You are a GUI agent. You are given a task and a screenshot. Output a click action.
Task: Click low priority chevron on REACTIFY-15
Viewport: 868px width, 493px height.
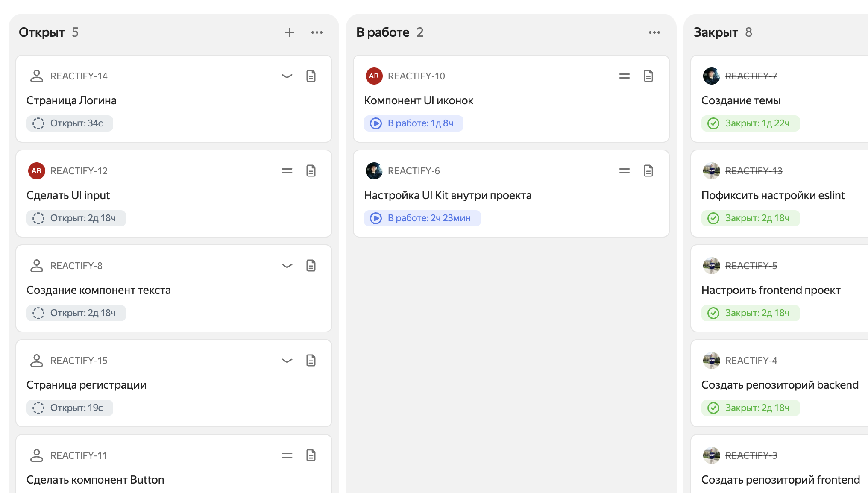tap(287, 361)
